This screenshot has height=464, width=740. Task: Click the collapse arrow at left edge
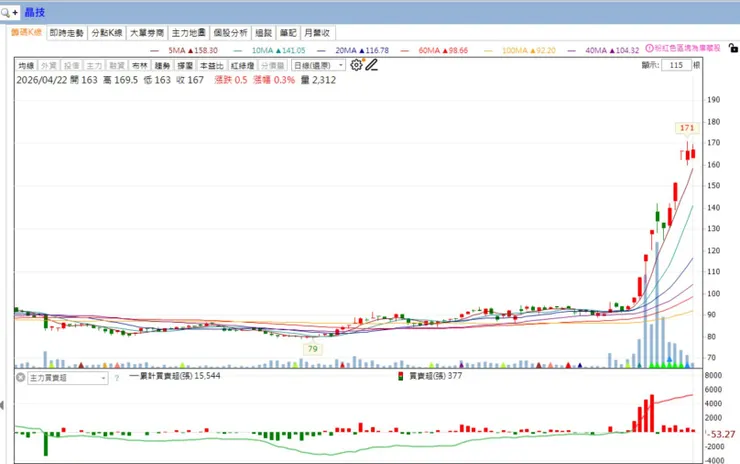point(2,405)
